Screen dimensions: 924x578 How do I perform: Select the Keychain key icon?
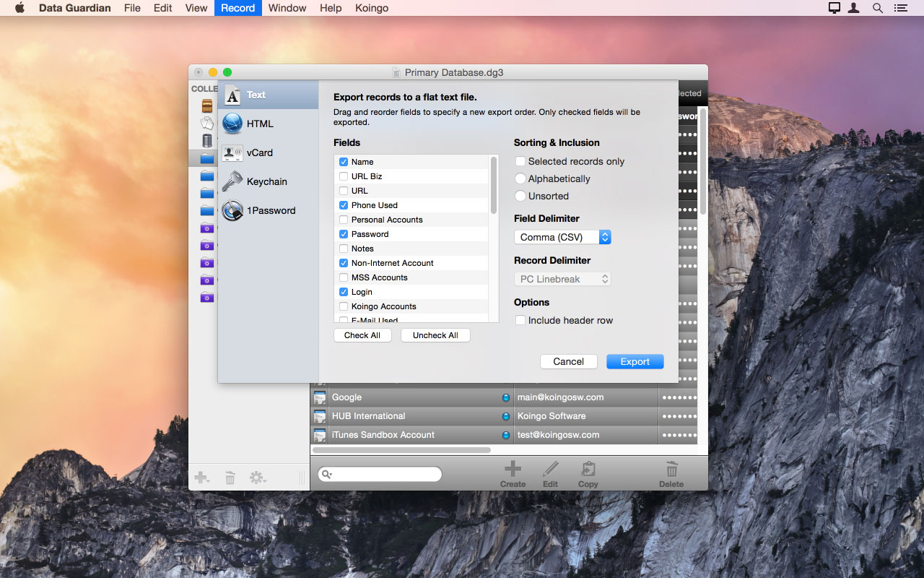[232, 181]
